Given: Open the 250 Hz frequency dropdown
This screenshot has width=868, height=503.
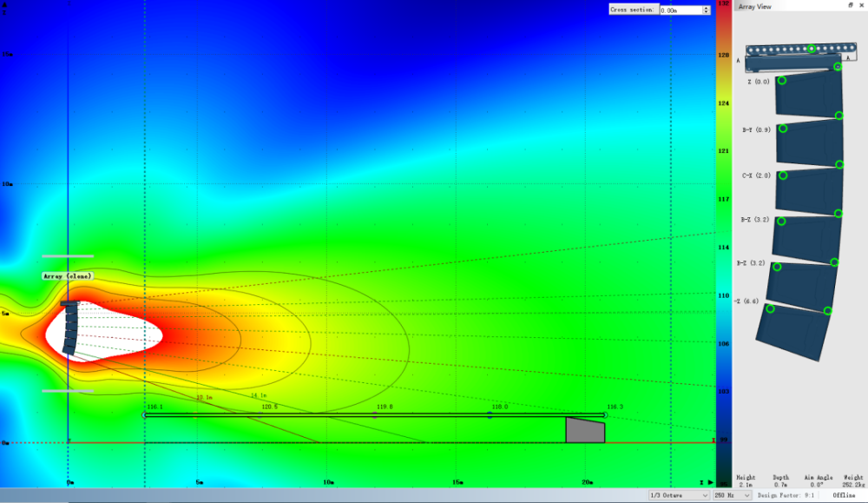Looking at the screenshot, I should tap(733, 495).
